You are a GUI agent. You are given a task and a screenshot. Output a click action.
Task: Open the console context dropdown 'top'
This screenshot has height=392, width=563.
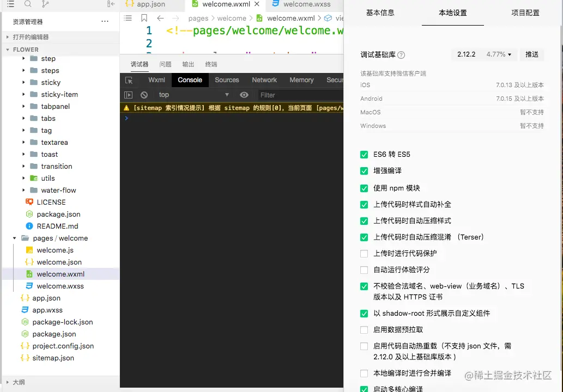[194, 95]
